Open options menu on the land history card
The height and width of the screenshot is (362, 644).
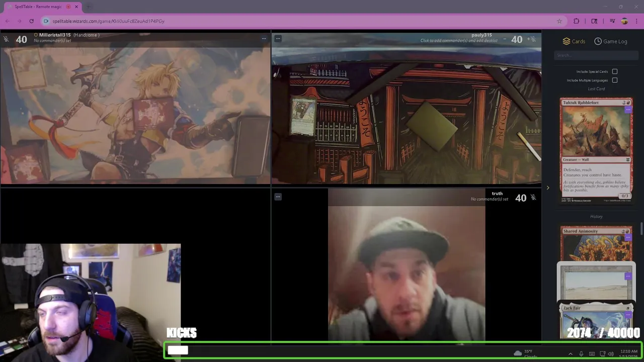(628, 276)
